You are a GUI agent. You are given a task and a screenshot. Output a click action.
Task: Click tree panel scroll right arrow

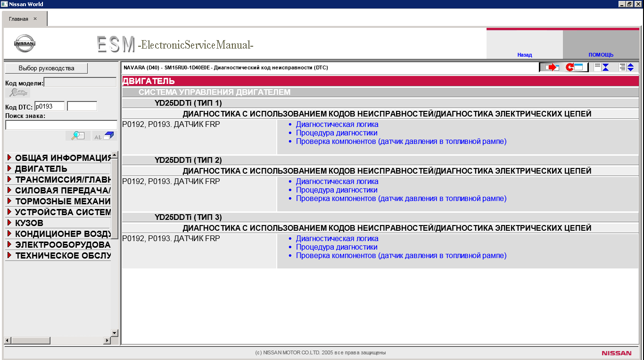click(x=107, y=340)
